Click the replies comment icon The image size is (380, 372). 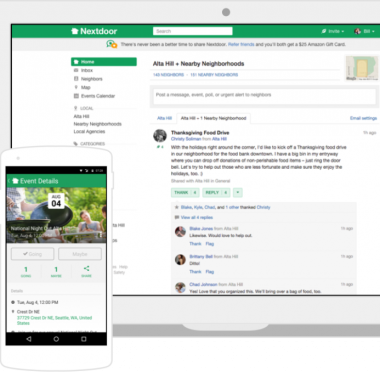coord(177,217)
